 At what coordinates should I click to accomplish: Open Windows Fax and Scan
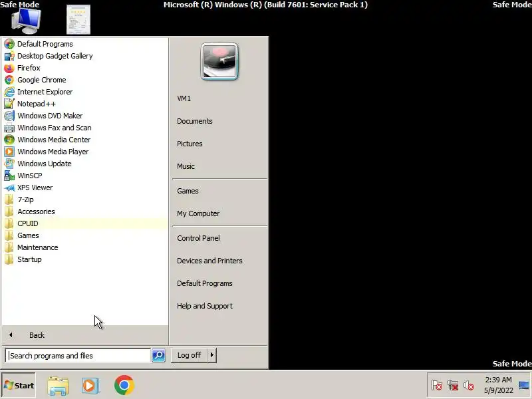[85, 128]
